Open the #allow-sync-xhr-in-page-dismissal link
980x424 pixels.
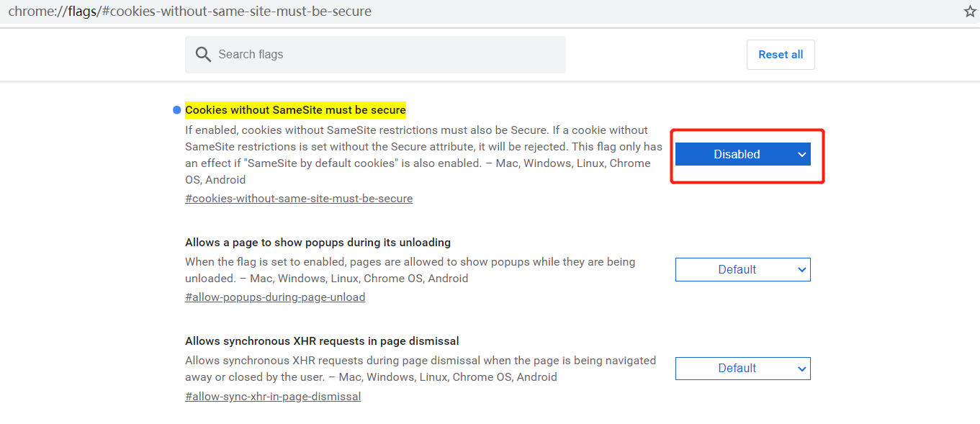coord(273,396)
